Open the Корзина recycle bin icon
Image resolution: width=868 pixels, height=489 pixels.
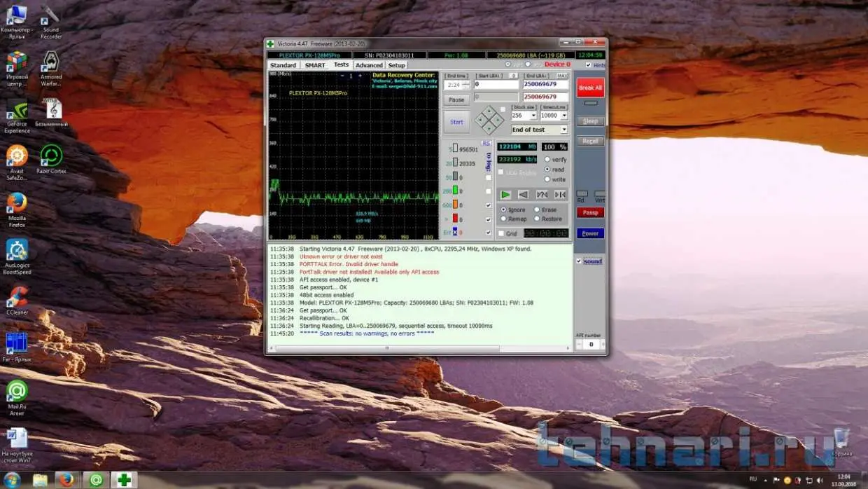click(842, 443)
